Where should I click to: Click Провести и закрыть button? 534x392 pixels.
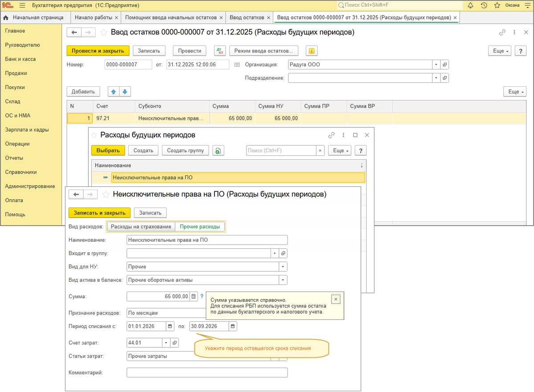tap(98, 51)
